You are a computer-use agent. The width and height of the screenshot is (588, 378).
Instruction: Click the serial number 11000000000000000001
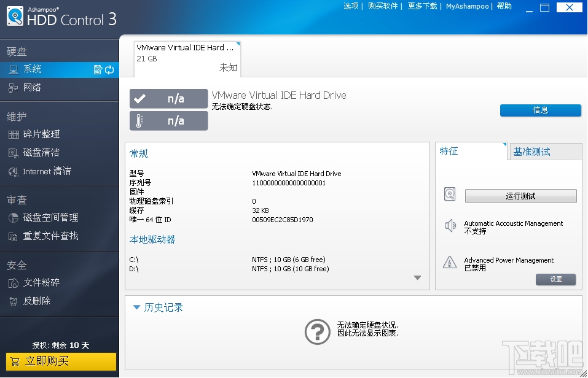coord(289,183)
